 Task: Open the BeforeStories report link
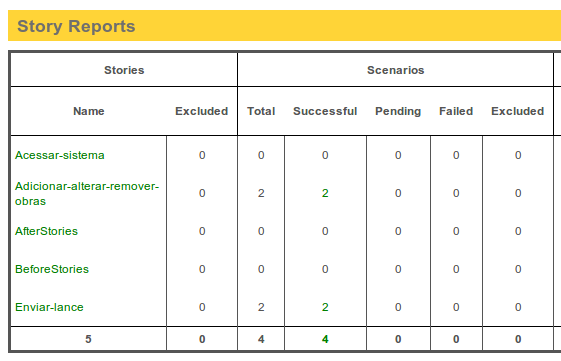(52, 269)
